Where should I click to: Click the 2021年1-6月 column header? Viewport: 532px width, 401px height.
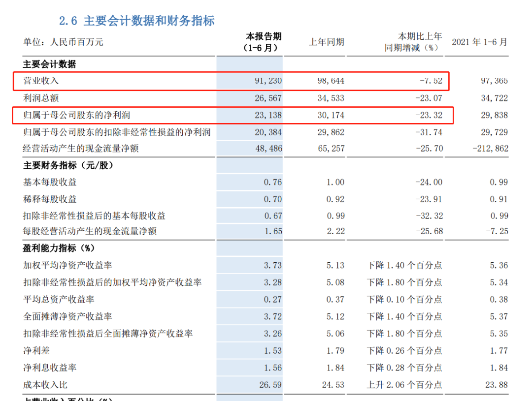[479, 42]
